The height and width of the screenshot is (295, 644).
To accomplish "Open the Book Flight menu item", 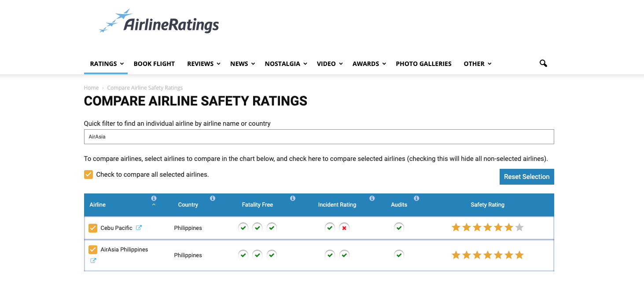I will coord(154,64).
